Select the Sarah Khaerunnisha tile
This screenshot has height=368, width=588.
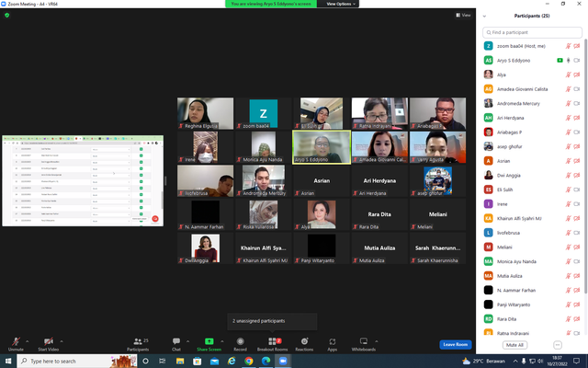[x=437, y=247]
